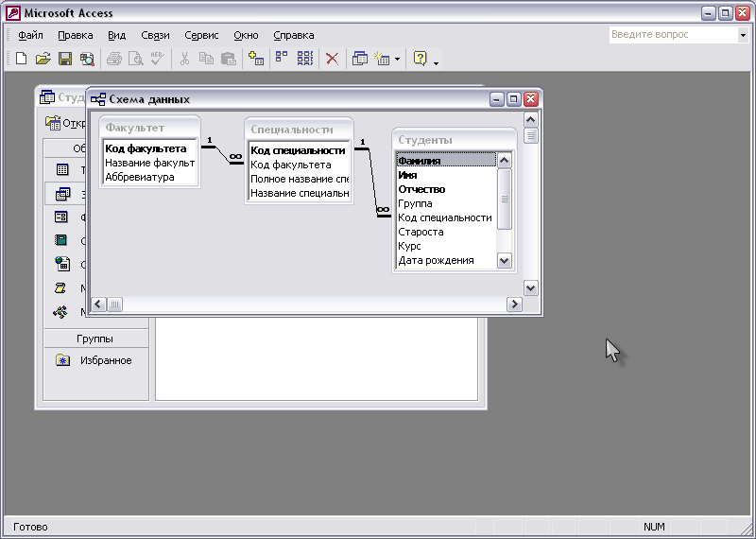
Task: Select the Имя field in Студенты
Action: coord(446,175)
